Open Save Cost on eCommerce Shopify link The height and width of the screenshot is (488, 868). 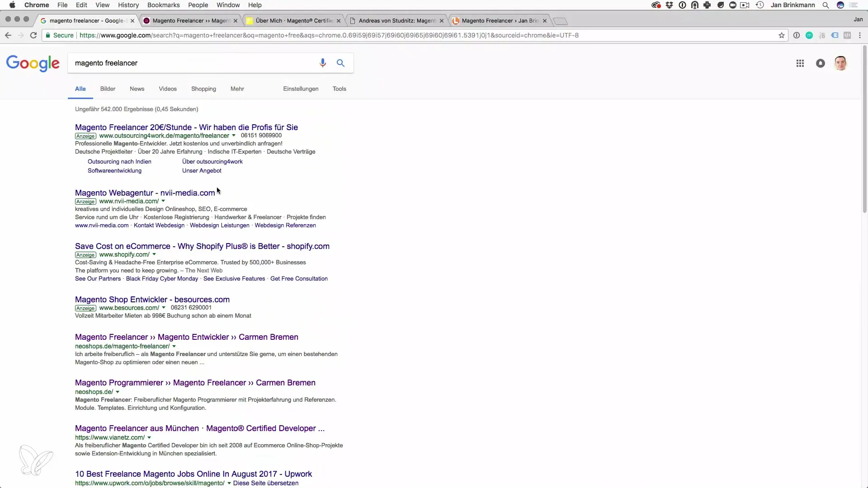coord(202,246)
